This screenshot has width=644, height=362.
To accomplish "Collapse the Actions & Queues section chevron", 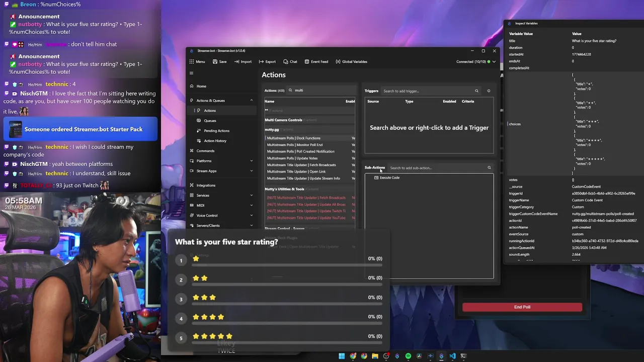I will [252, 101].
